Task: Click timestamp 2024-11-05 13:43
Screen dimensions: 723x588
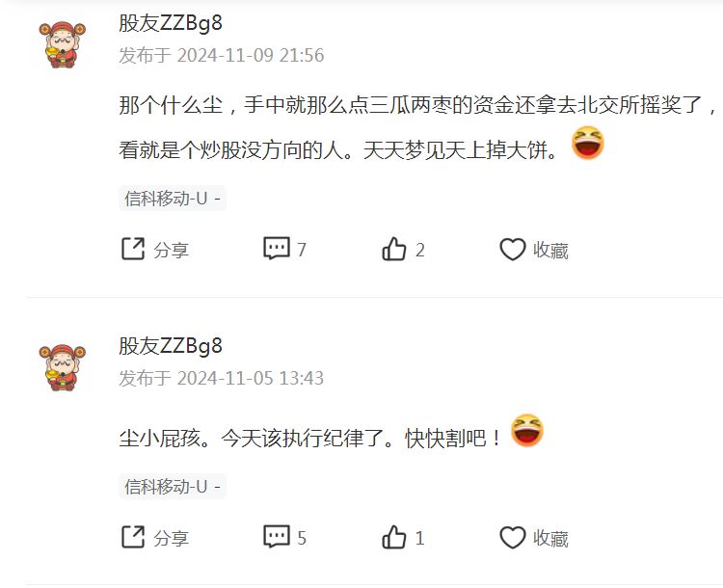Action: 251,378
